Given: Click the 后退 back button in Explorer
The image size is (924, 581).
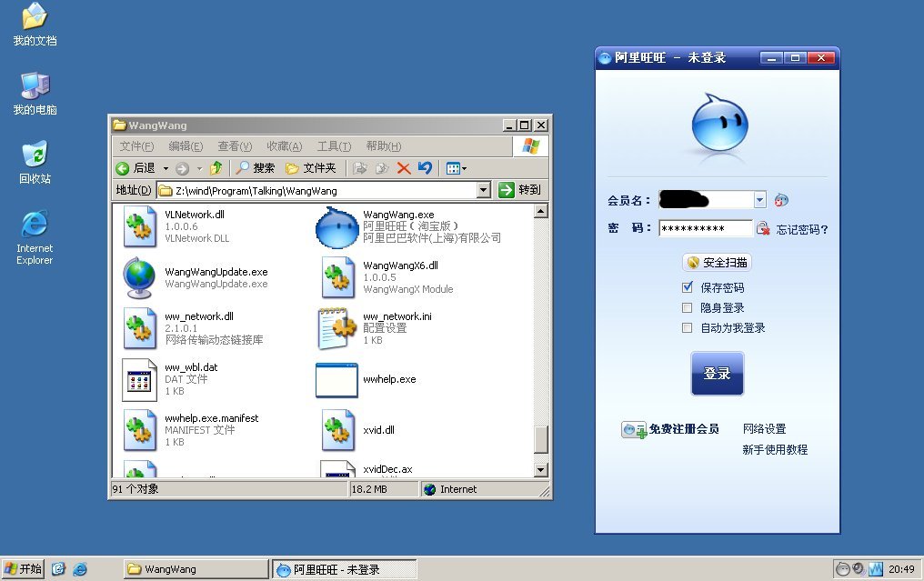Looking at the screenshot, I should click(136, 168).
